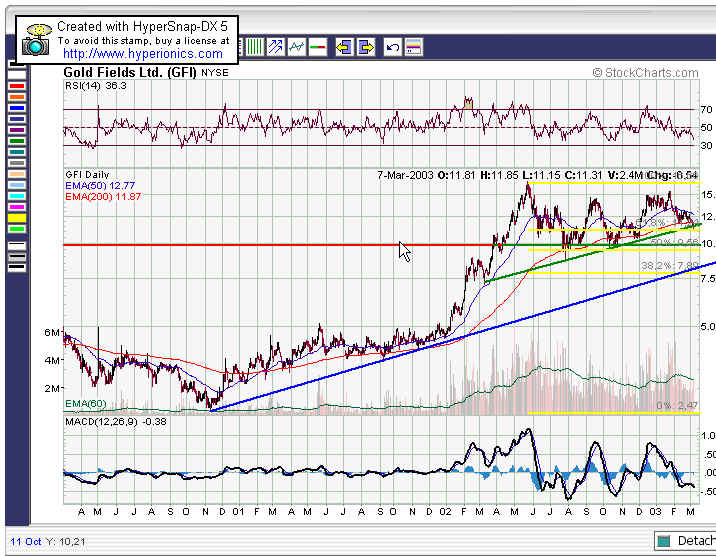Choose the purple color swatch
The width and height of the screenshot is (716, 556).
(17, 130)
